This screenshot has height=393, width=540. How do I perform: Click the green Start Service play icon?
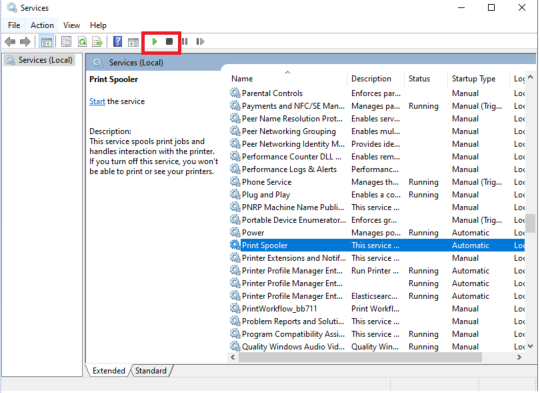[154, 42]
